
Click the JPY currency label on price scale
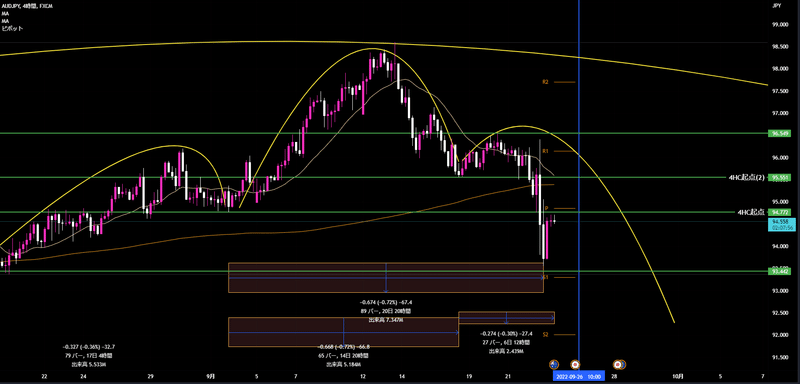coord(778,6)
